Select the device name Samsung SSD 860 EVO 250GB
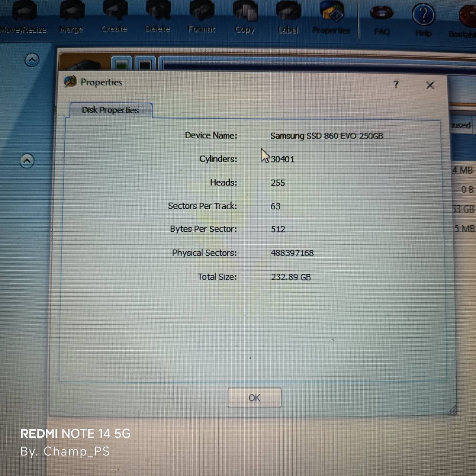This screenshot has width=476, height=476. (x=327, y=136)
